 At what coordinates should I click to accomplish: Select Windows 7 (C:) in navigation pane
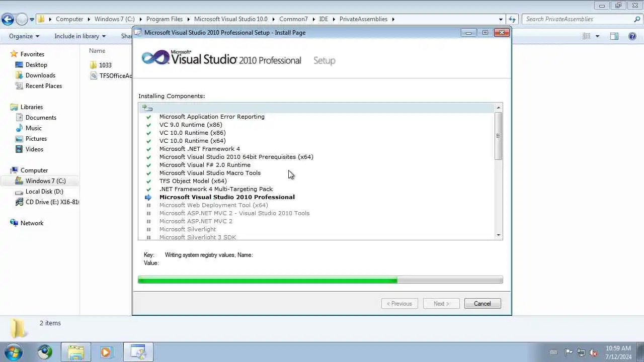coord(40,181)
